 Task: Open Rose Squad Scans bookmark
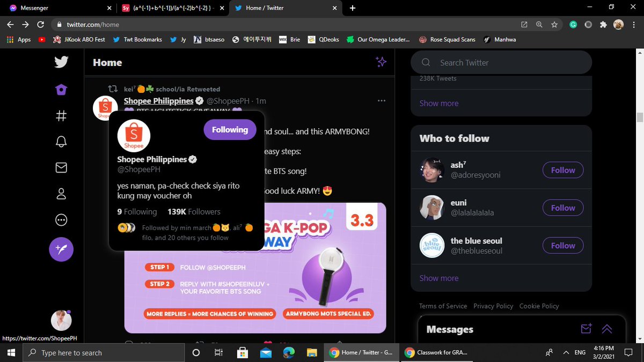click(447, 40)
